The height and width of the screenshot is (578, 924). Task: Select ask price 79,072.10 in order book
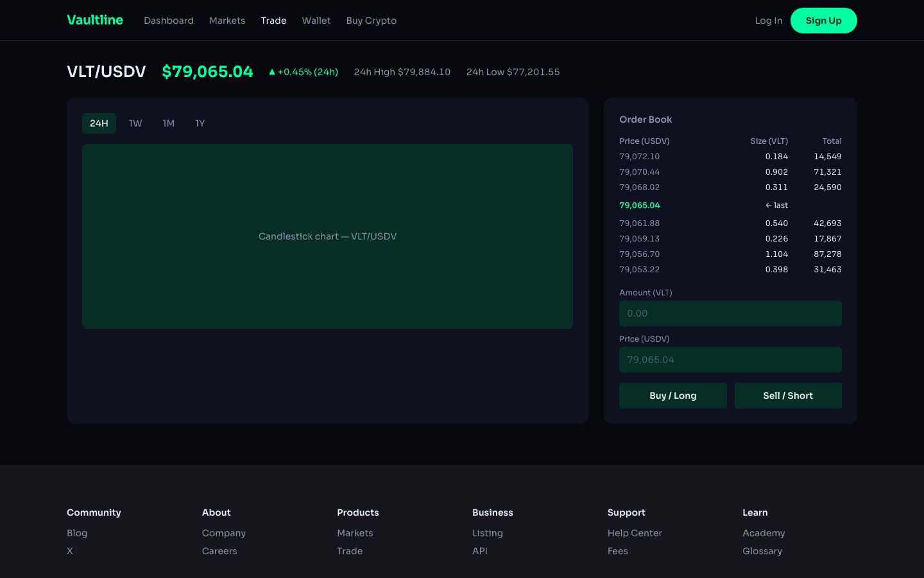[639, 157]
